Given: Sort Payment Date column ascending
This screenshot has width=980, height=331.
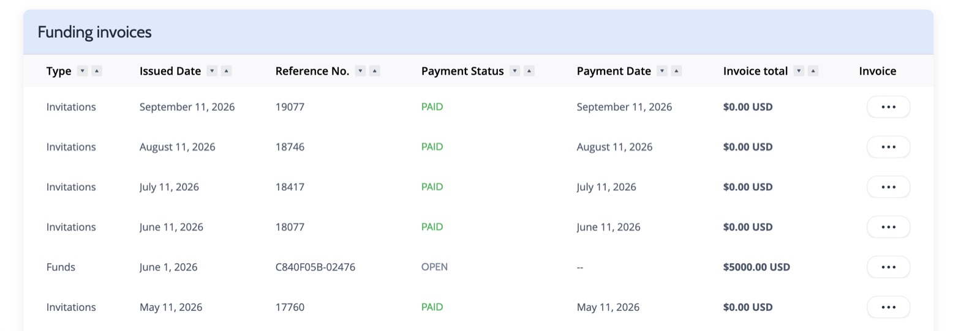Looking at the screenshot, I should point(676,71).
